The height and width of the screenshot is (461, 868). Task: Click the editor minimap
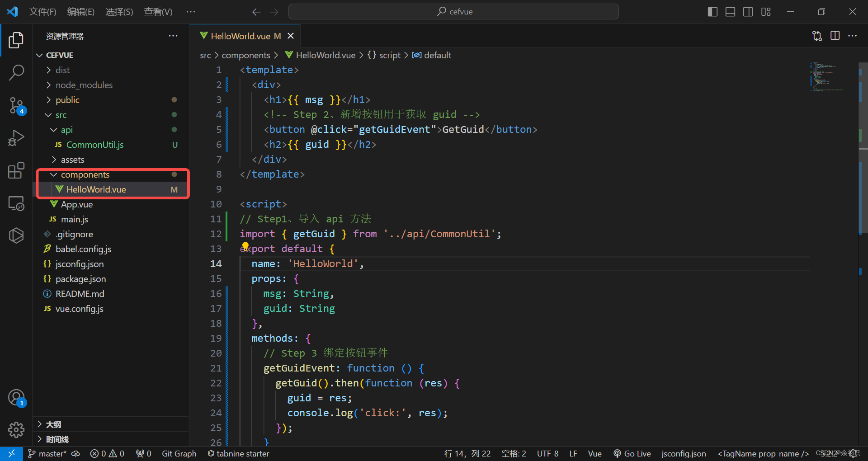click(x=827, y=77)
